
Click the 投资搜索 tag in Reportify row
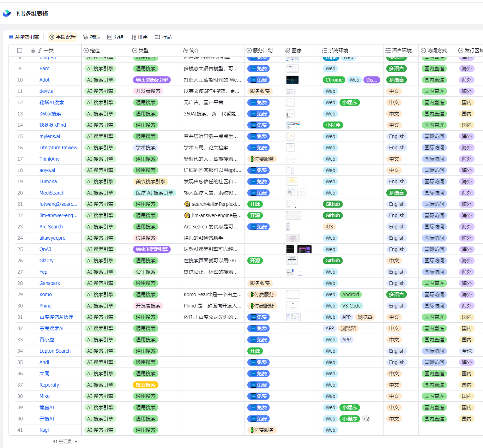pyautogui.click(x=146, y=385)
